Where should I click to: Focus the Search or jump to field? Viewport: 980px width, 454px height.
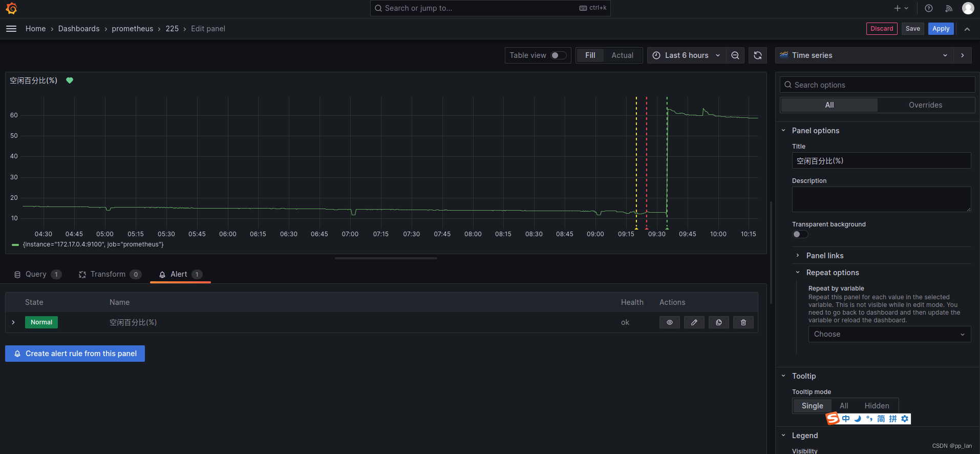tap(490, 8)
